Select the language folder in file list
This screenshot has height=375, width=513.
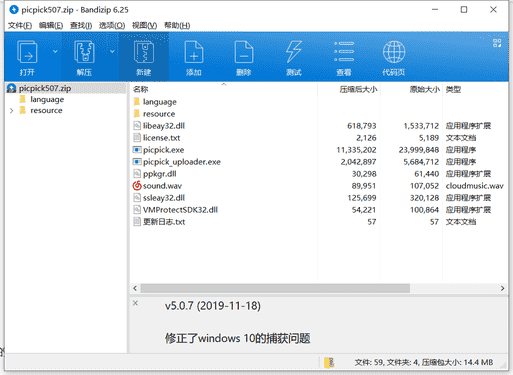(160, 102)
